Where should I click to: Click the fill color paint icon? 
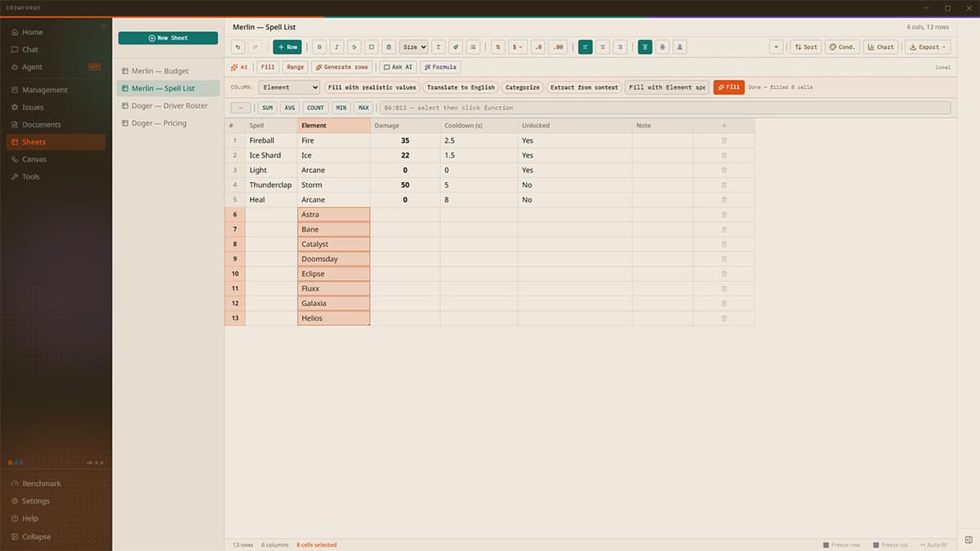pos(456,47)
